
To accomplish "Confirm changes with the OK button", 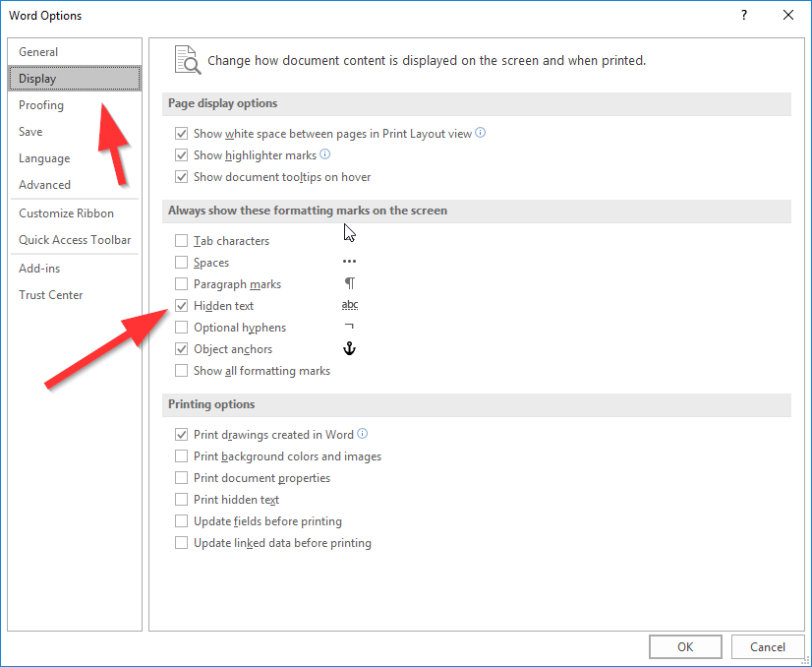I will 685,646.
